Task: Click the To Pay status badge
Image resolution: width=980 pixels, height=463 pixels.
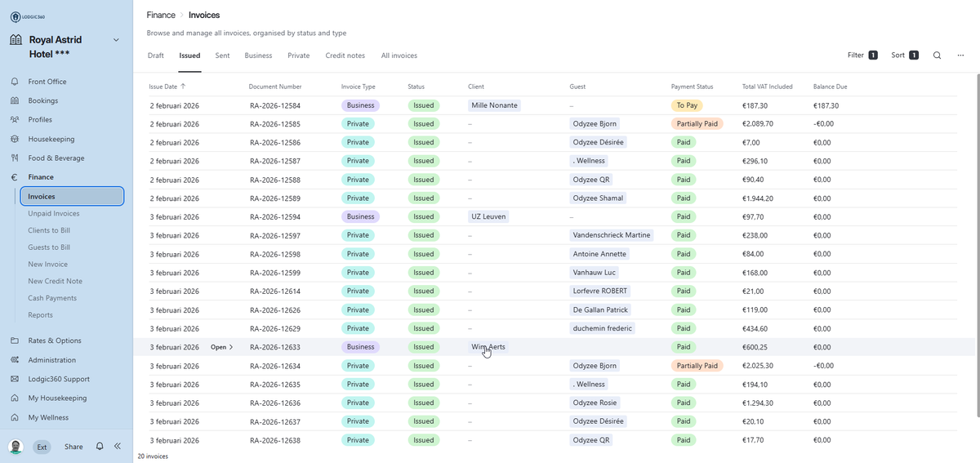Action: click(x=687, y=105)
